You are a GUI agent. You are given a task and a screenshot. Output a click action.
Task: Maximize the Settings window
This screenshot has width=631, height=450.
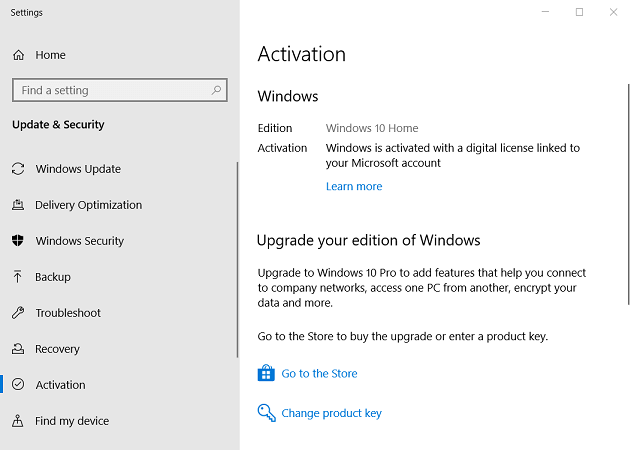(579, 12)
